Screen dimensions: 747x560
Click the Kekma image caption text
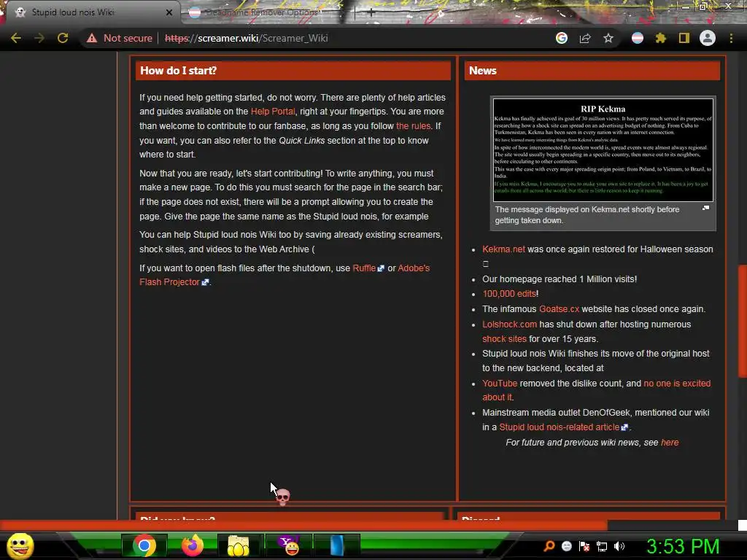click(587, 215)
